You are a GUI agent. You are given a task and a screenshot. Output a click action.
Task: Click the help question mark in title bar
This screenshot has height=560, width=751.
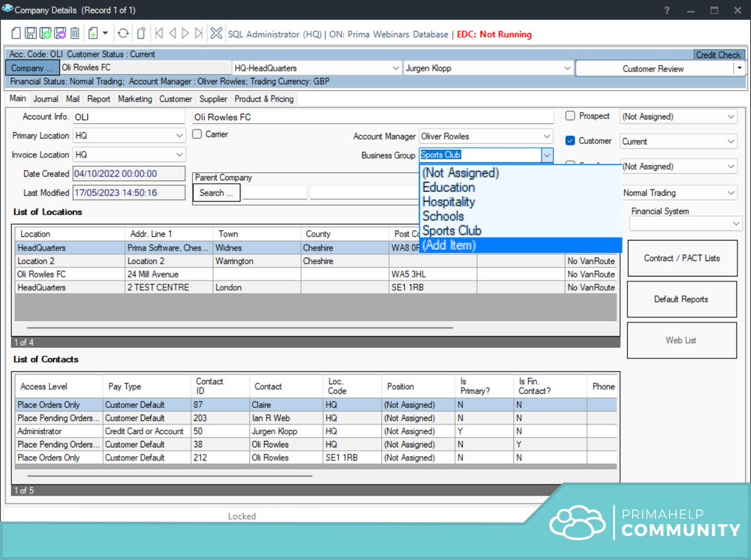[667, 10]
